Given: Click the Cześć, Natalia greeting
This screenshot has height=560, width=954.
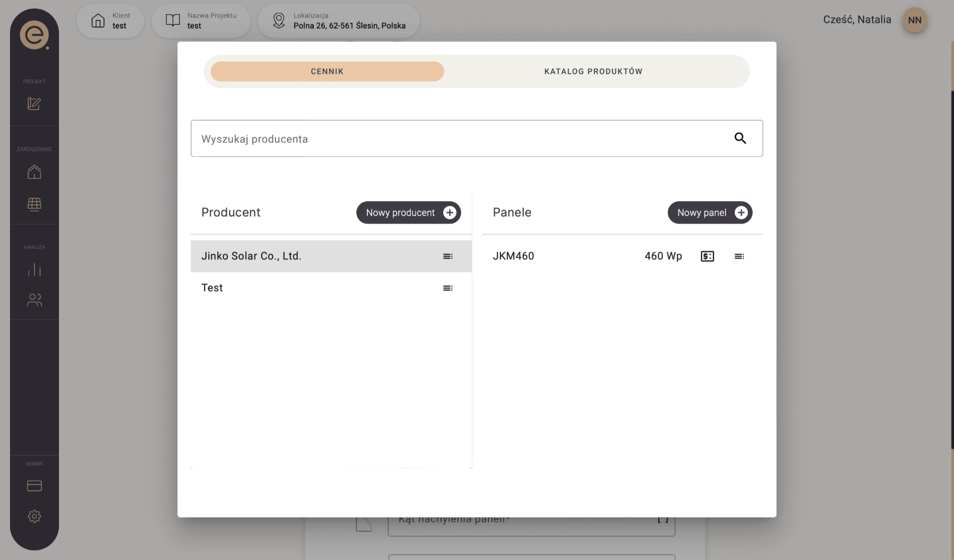Looking at the screenshot, I should tap(857, 20).
